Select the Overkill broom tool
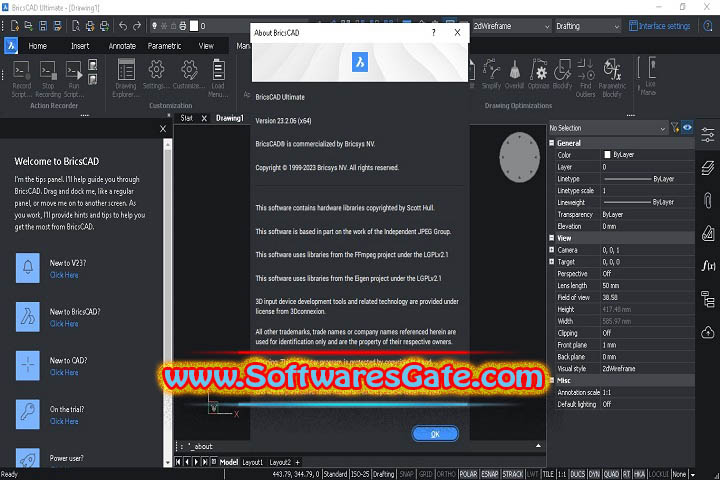 514,74
